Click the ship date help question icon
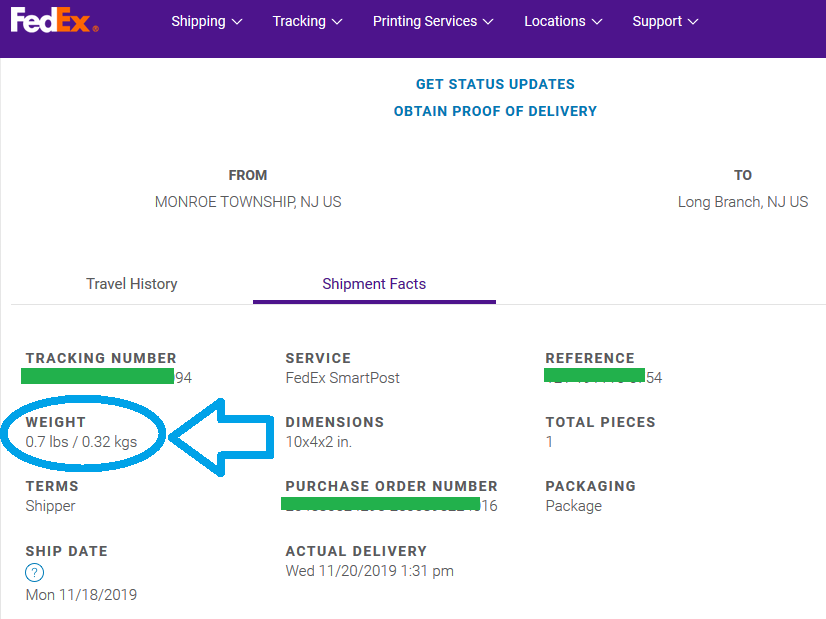This screenshot has width=826, height=619. click(x=35, y=573)
